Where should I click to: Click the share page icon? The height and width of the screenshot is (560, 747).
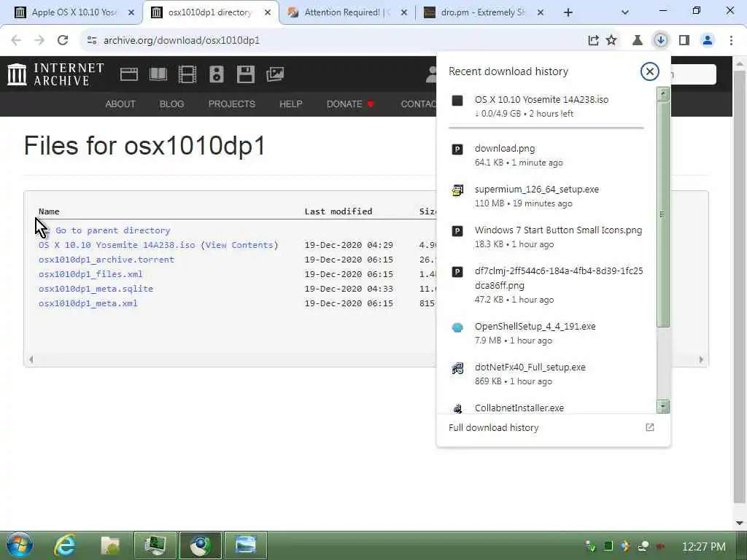(593, 41)
